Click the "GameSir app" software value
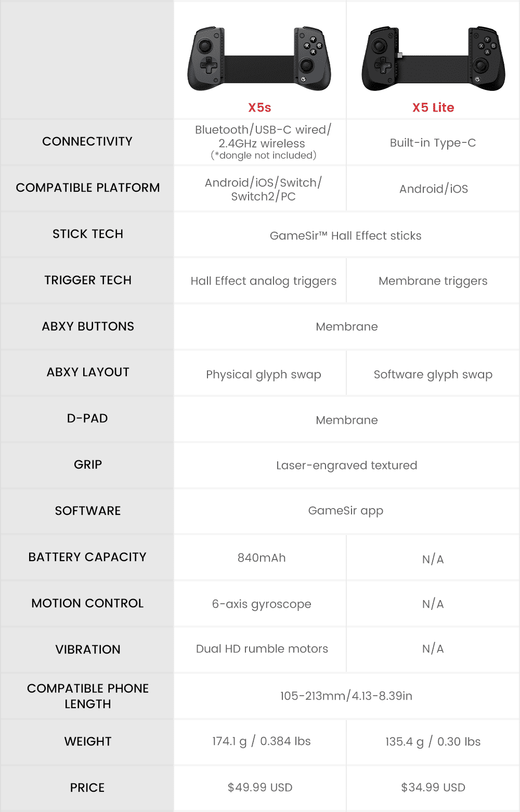Viewport: 520px width, 812px height. [346, 511]
